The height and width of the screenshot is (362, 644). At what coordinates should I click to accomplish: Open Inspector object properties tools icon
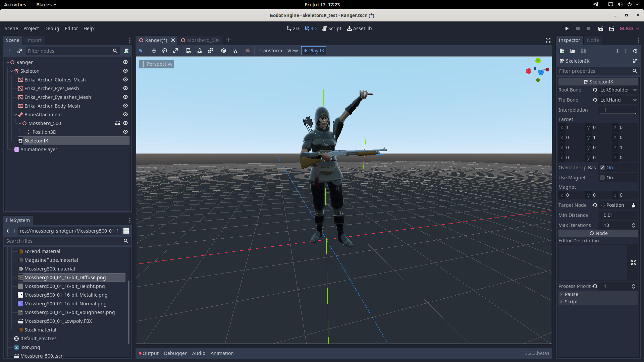click(635, 61)
